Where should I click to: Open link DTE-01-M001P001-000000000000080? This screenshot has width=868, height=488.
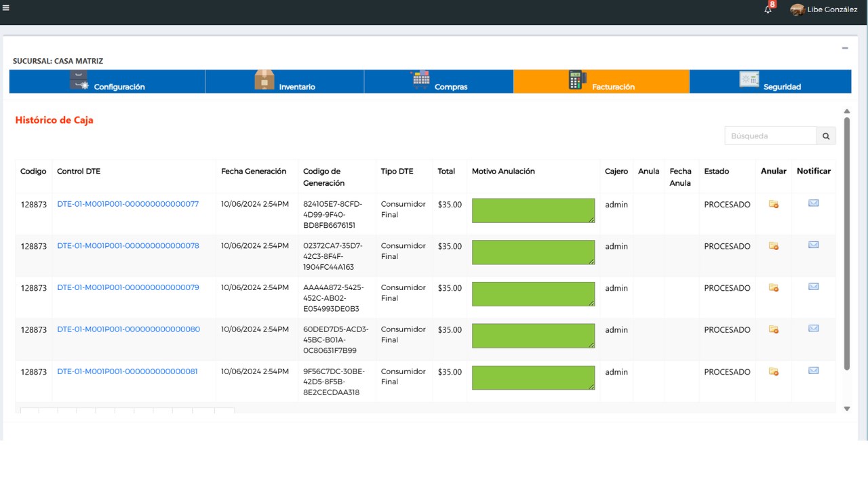click(128, 329)
